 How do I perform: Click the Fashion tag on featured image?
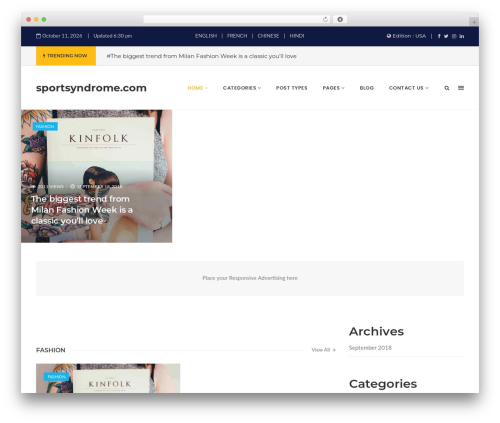coord(45,126)
